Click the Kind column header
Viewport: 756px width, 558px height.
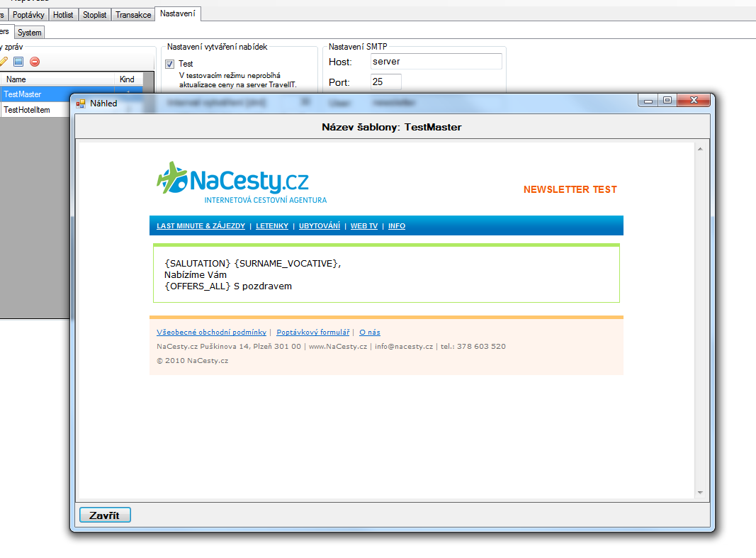[128, 79]
